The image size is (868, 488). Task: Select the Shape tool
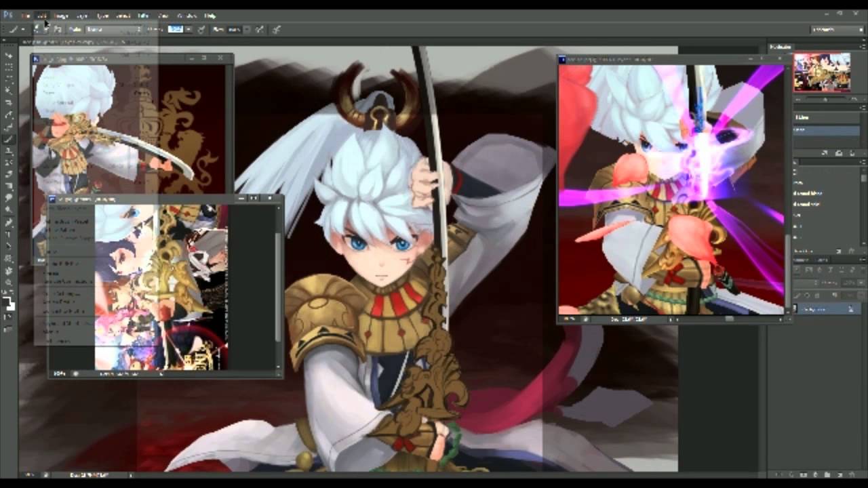[9, 258]
